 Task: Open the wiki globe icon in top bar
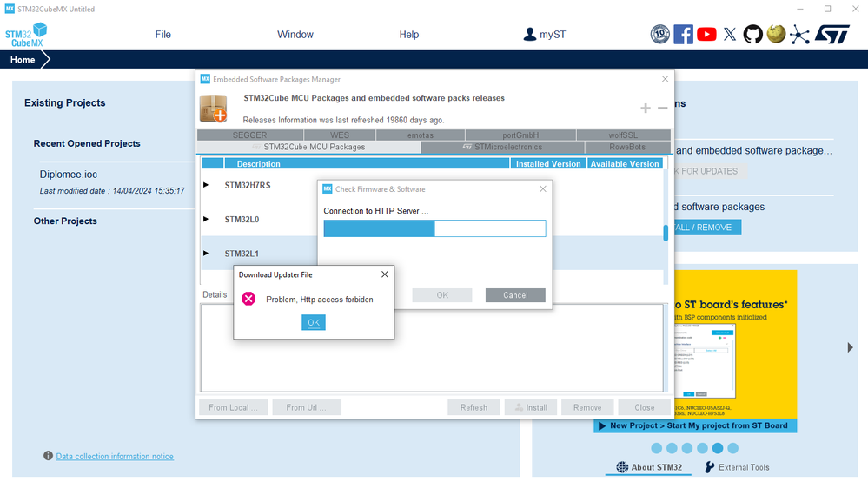click(x=776, y=35)
